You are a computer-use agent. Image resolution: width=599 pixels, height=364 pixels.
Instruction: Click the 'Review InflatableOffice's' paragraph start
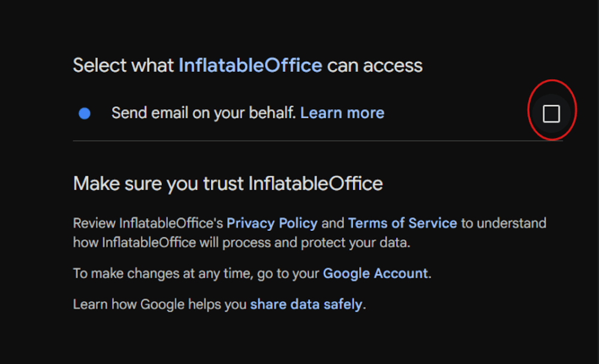pyautogui.click(x=148, y=223)
